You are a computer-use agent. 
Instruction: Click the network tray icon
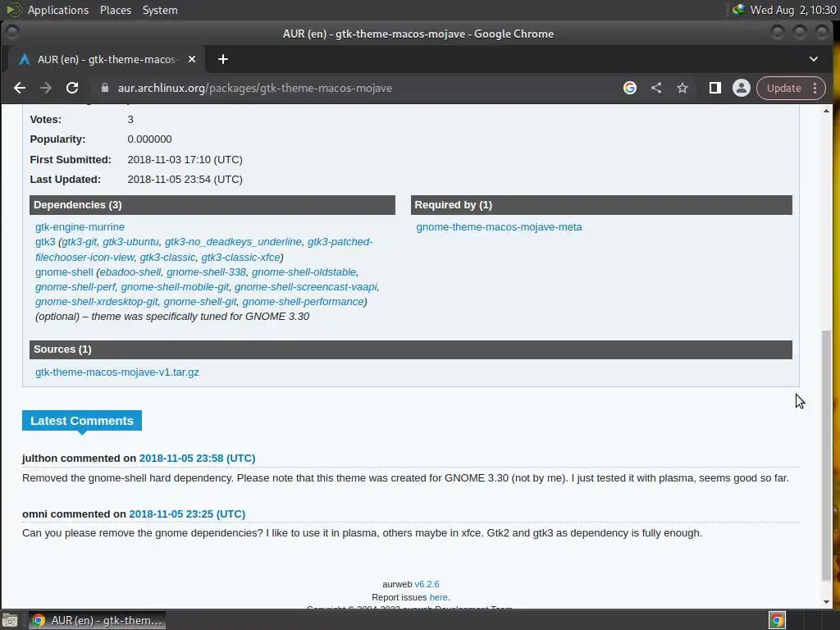tap(739, 9)
